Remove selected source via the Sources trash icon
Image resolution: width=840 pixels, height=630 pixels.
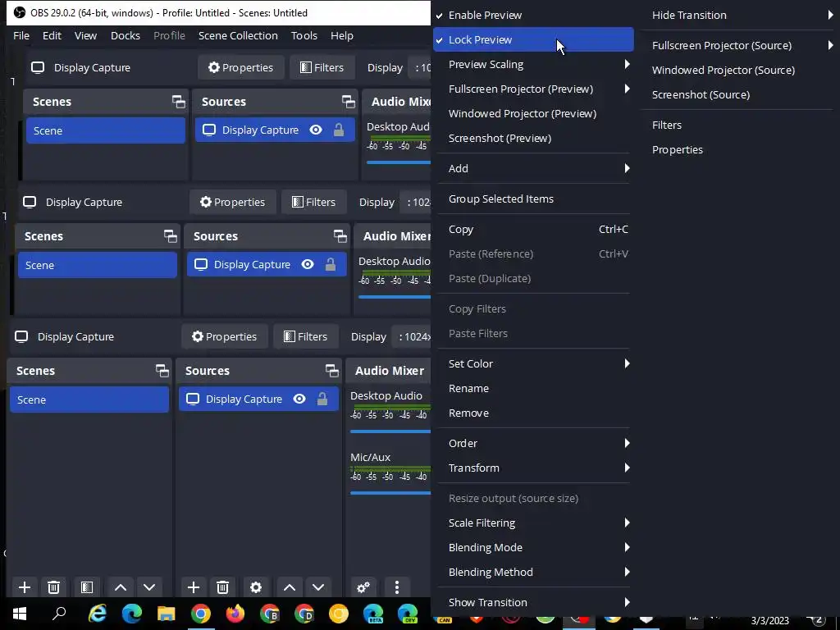pos(223,587)
